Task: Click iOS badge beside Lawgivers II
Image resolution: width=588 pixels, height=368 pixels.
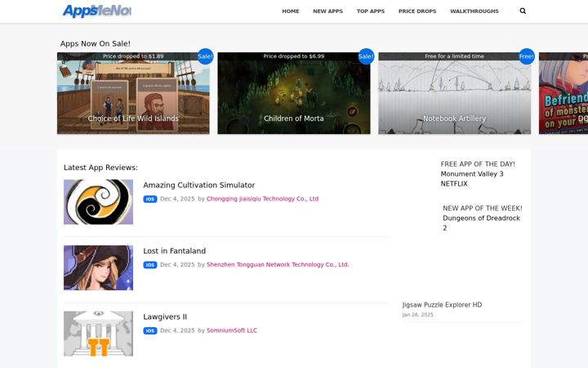Action: (x=150, y=331)
